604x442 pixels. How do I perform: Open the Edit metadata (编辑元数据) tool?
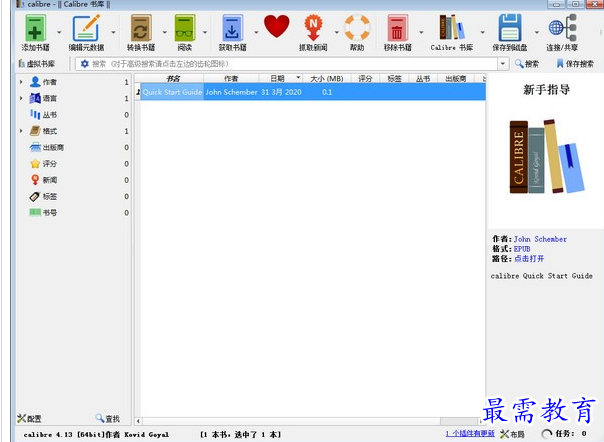(x=86, y=28)
